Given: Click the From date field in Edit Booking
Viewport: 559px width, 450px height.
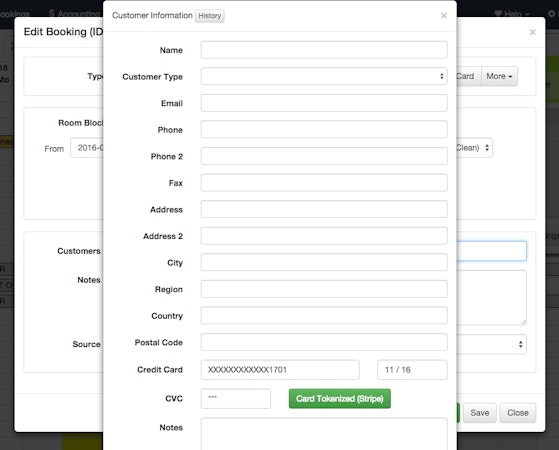Looking at the screenshot, I should point(87,148).
